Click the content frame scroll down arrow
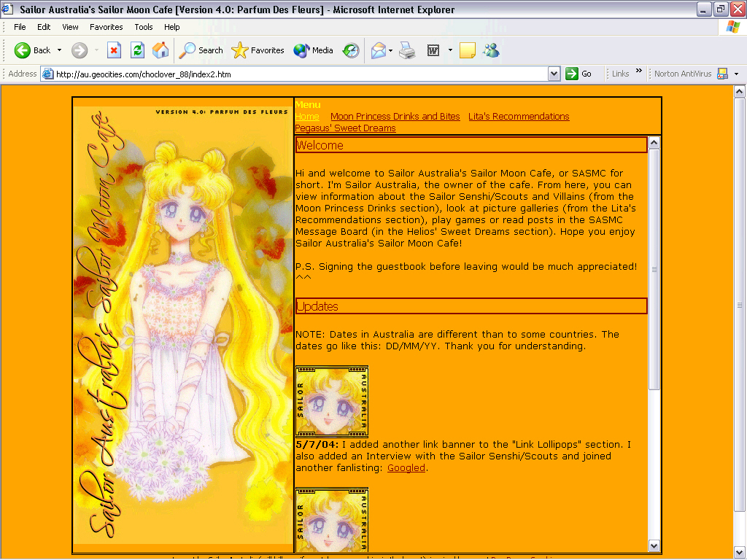747x560 pixels. [x=654, y=545]
